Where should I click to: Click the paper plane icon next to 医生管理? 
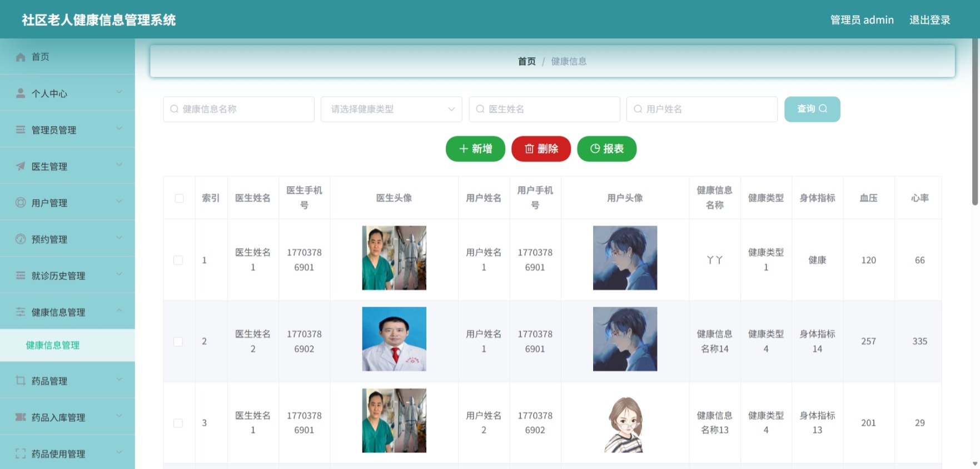[21, 166]
